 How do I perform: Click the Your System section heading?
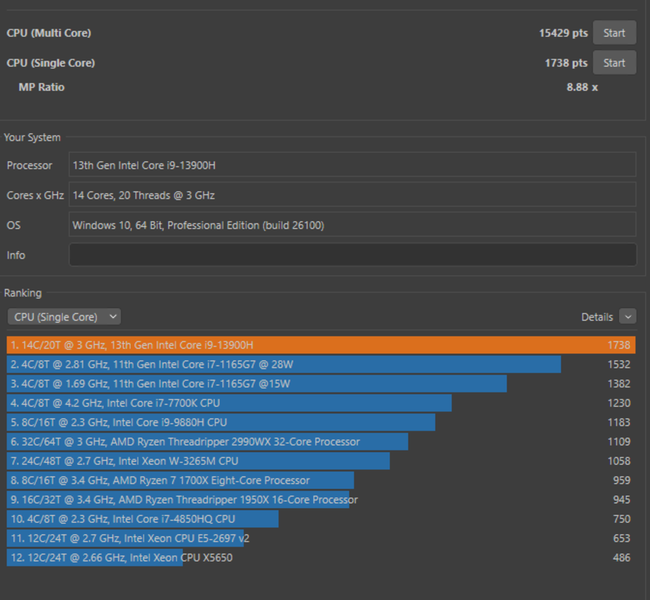(x=32, y=137)
